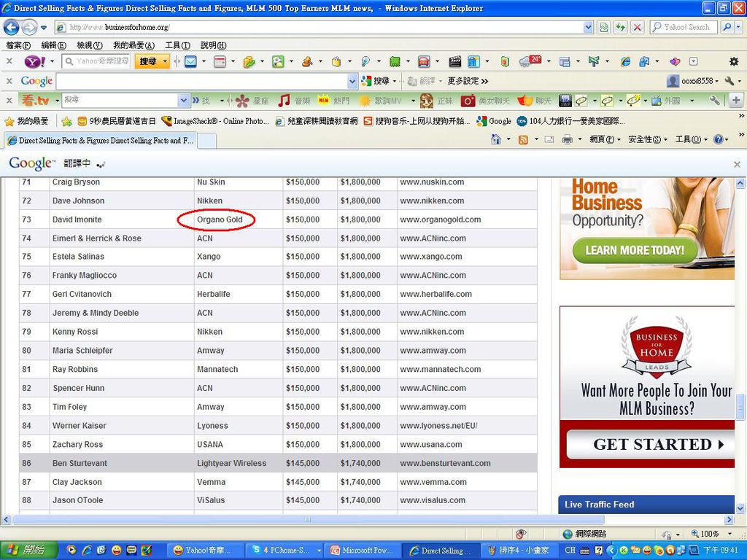
Task: Click the Start button on taskbar
Action: tap(29, 550)
